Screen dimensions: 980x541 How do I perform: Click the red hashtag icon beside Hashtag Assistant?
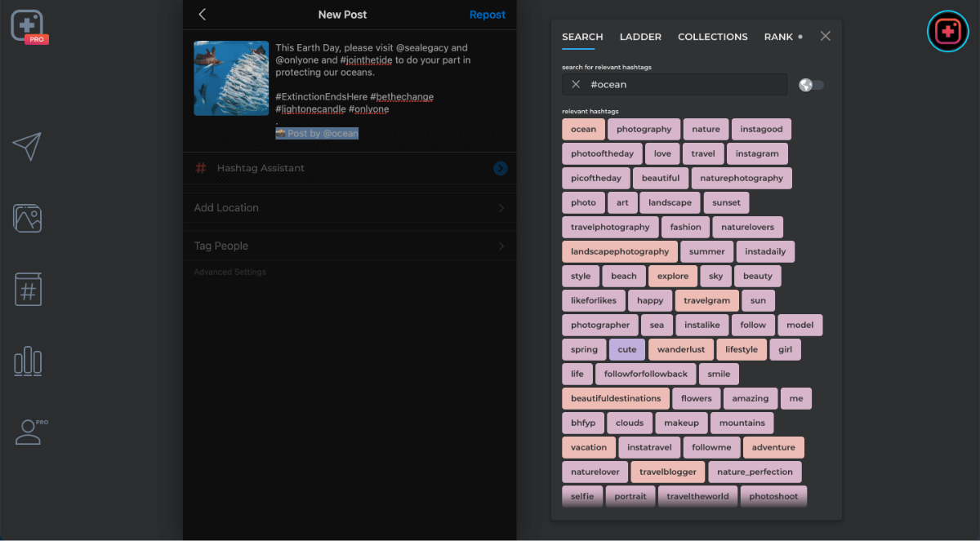201,168
